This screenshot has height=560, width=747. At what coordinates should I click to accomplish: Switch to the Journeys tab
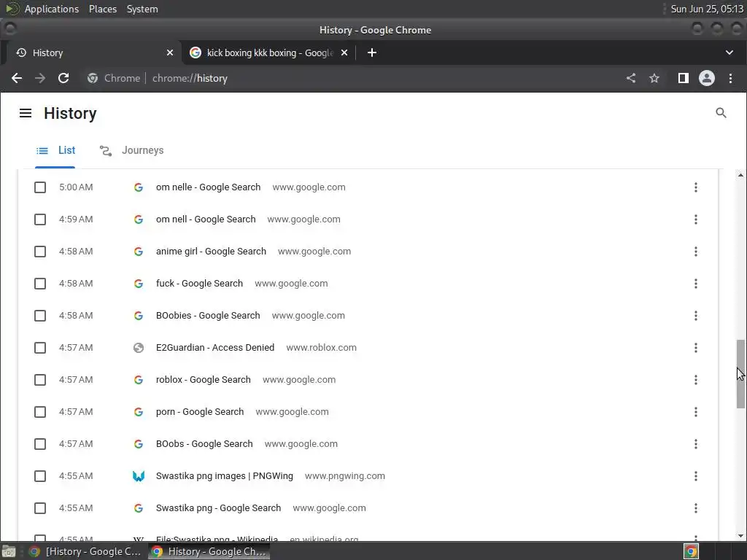131,150
